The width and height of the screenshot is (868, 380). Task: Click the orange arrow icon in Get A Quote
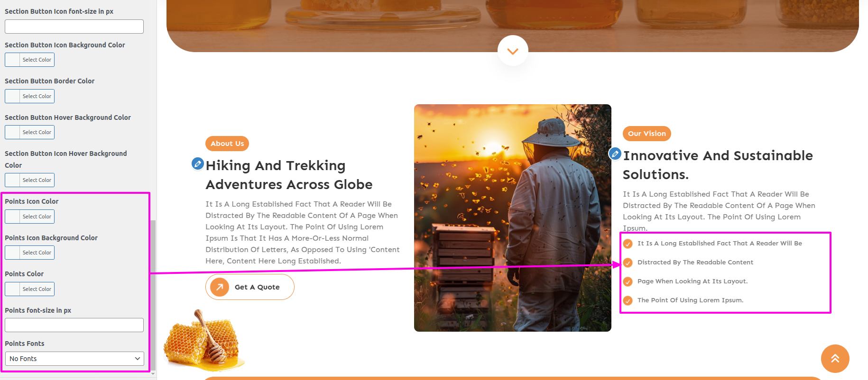220,287
